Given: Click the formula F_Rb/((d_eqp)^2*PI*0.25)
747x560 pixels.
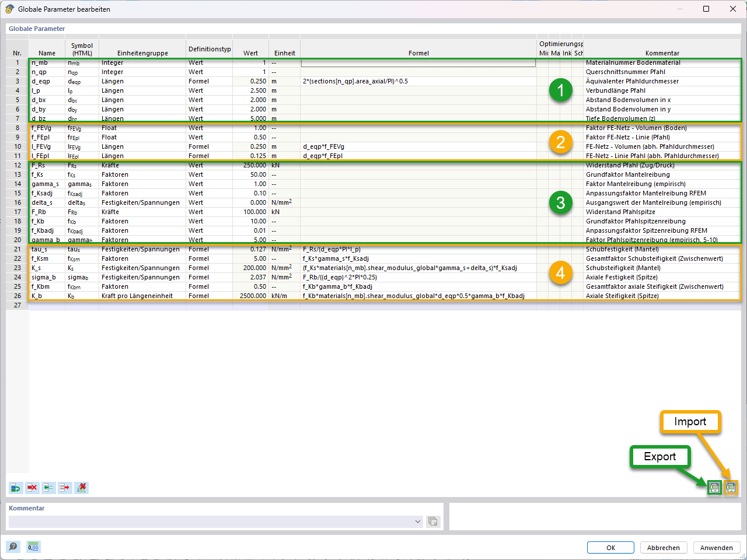Looking at the screenshot, I should (x=340, y=277).
